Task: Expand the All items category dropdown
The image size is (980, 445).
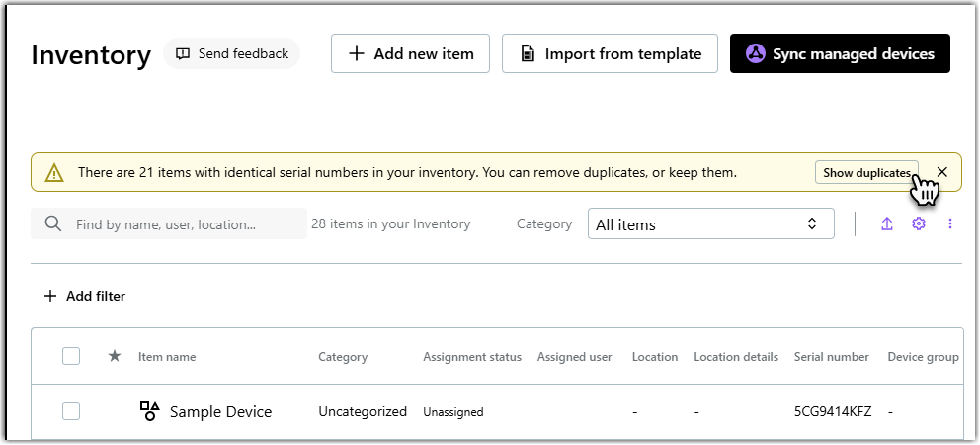Action: (x=710, y=224)
